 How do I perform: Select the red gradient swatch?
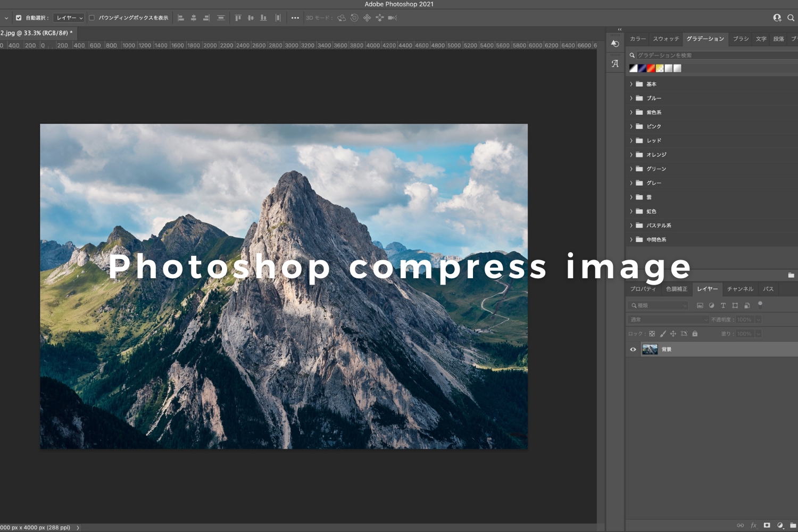651,68
